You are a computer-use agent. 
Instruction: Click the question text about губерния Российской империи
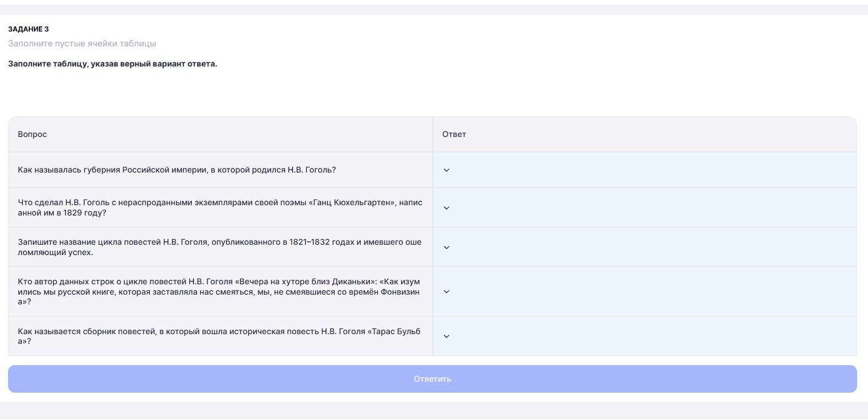[x=177, y=170]
